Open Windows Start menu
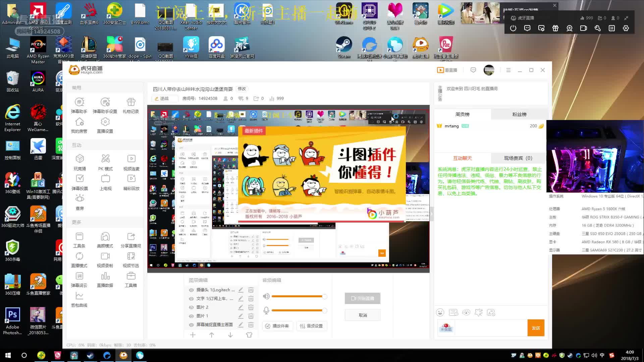The image size is (644, 362). (x=8, y=355)
